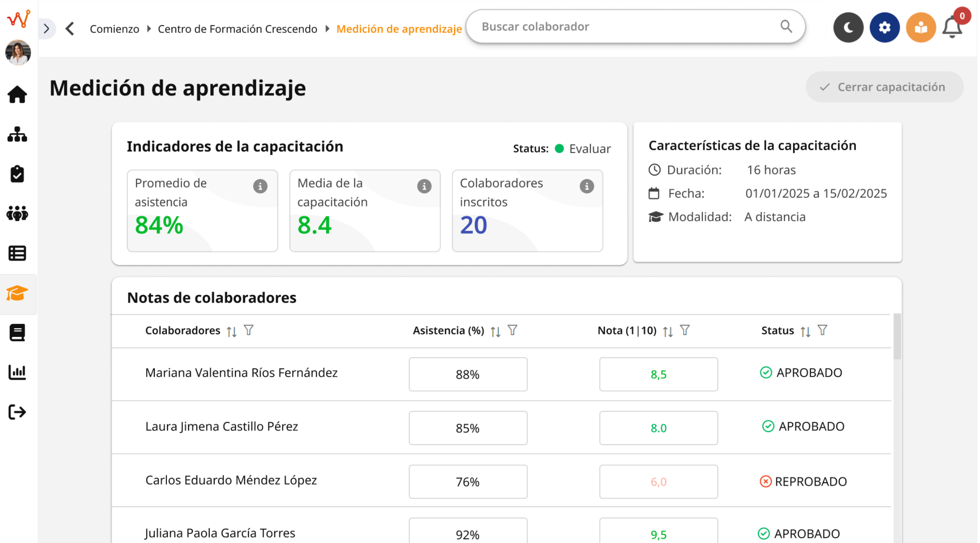This screenshot has height=543, width=980.
Task: Sort the Nota (1|10) column
Action: [668, 331]
